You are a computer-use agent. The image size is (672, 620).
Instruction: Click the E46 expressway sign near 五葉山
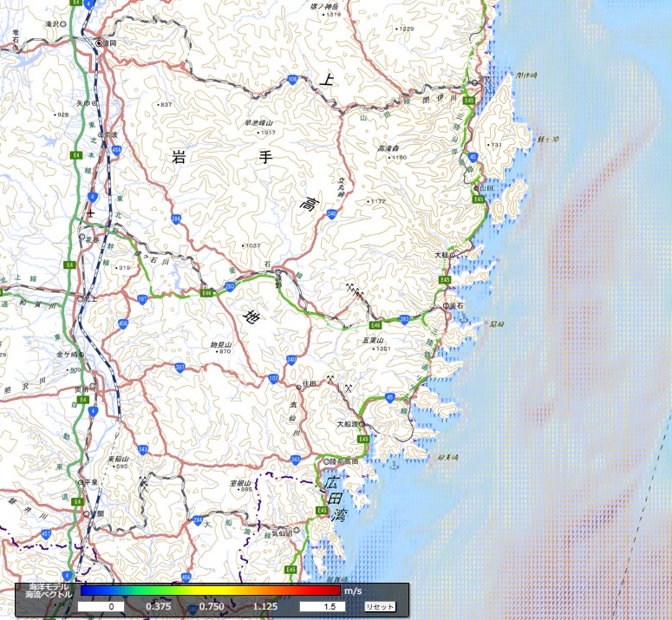[376, 325]
